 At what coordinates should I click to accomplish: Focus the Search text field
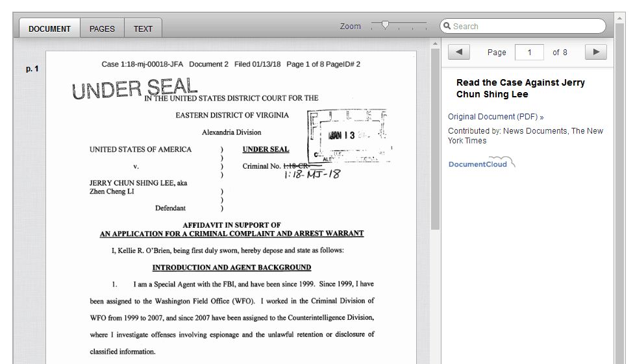(526, 27)
